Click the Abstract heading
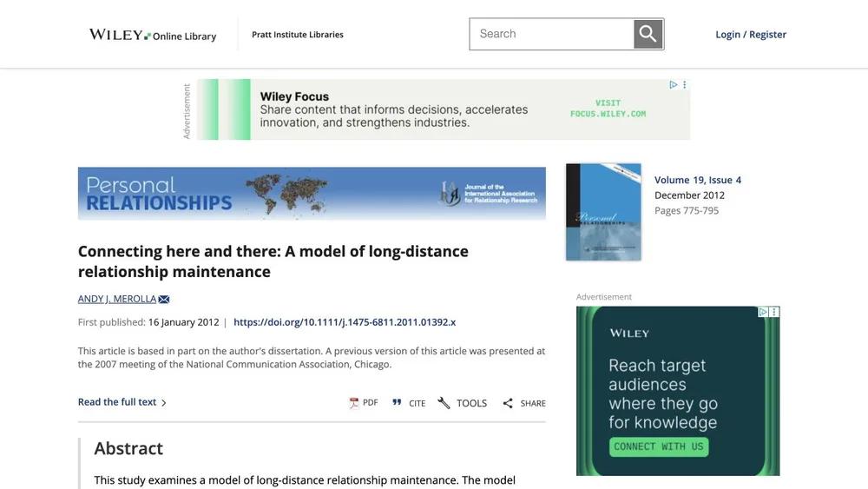The width and height of the screenshot is (868, 489). (128, 448)
